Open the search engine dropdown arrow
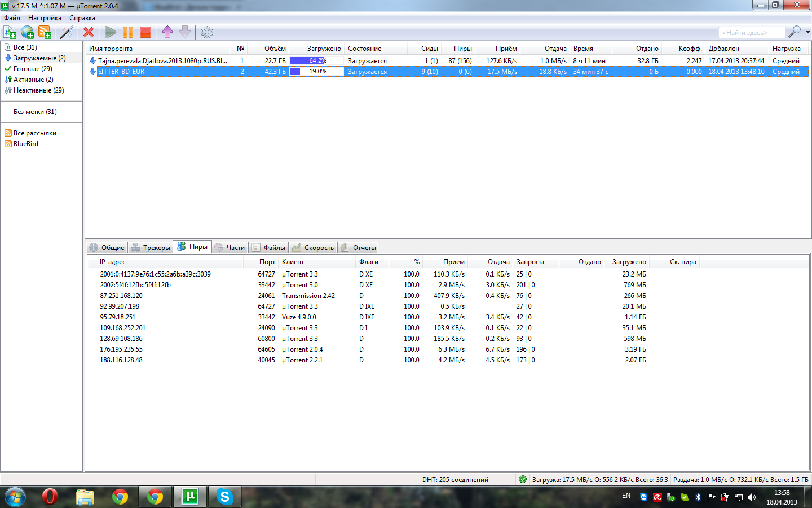Screen dimensions: 812x508 (807, 32)
